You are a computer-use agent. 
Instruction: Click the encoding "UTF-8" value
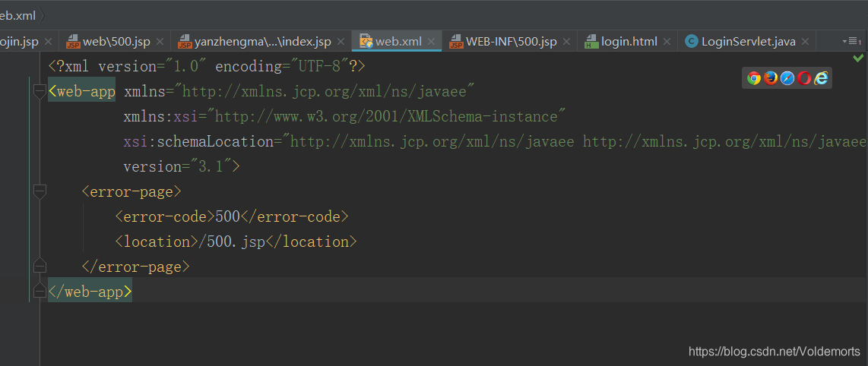pyautogui.click(x=320, y=66)
